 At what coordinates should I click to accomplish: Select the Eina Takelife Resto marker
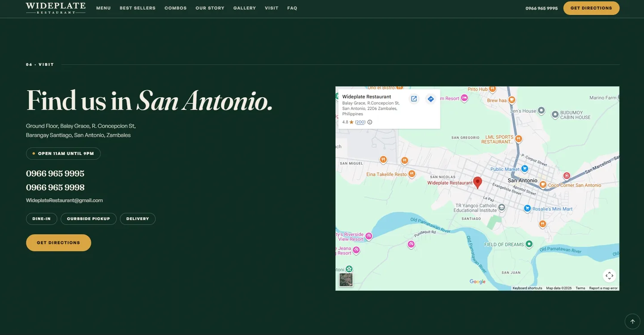tap(412, 174)
